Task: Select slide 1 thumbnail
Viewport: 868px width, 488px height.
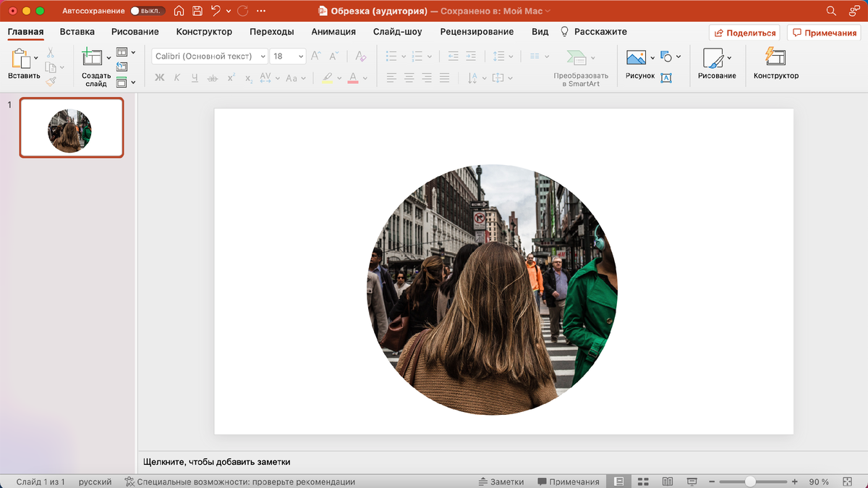Action: 71,127
